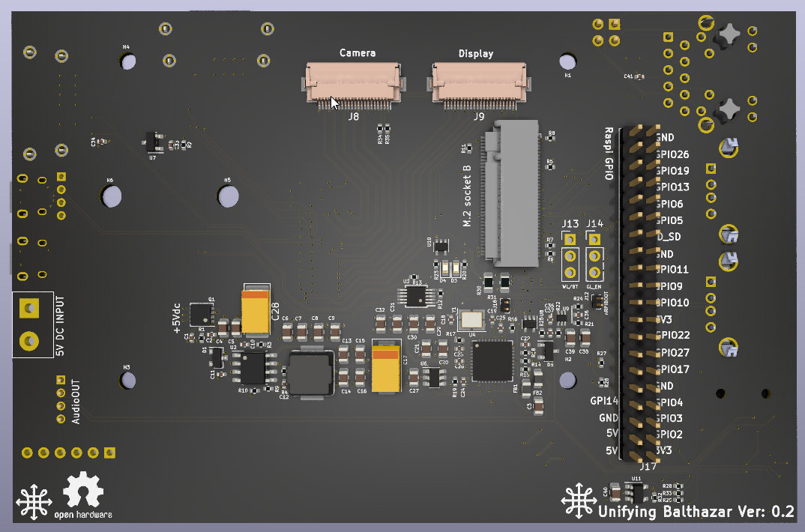Click the 'GPIO2' pin label
The image size is (805, 532).
coord(669,435)
